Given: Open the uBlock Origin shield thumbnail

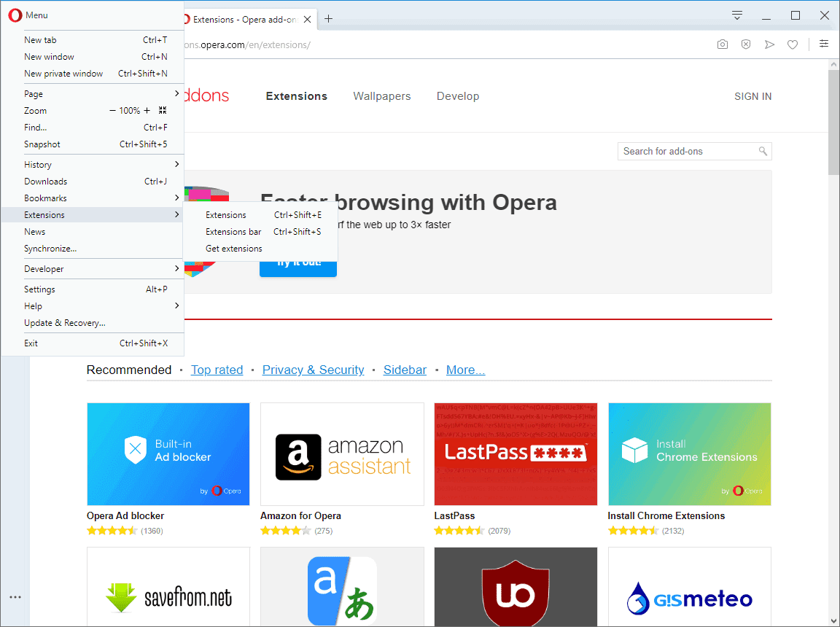Looking at the screenshot, I should tap(516, 586).
